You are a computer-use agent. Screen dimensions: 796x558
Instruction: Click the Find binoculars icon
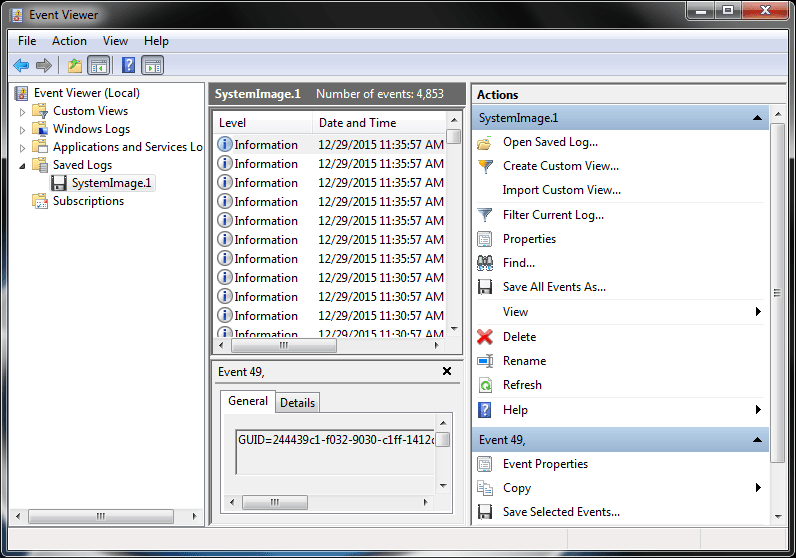tap(485, 263)
